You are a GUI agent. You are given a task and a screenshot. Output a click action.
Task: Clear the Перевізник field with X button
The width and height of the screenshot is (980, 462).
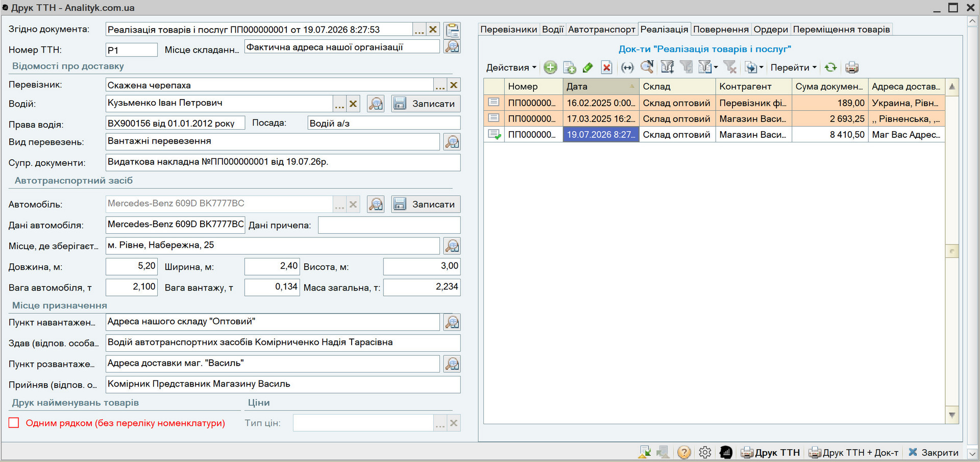[454, 85]
